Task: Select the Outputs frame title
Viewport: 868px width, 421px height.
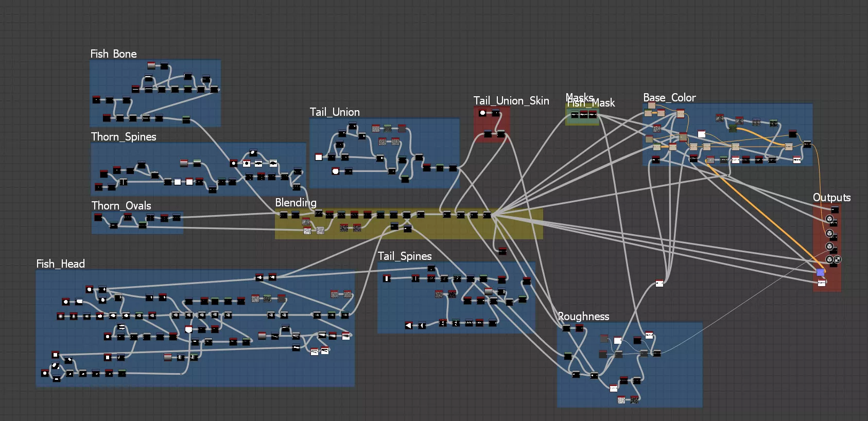Action: pyautogui.click(x=831, y=198)
